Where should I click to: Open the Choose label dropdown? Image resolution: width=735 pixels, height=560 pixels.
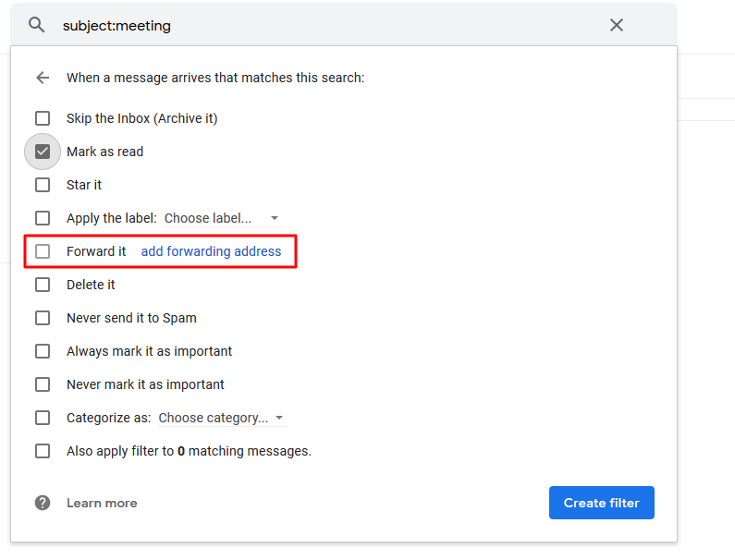tap(222, 219)
